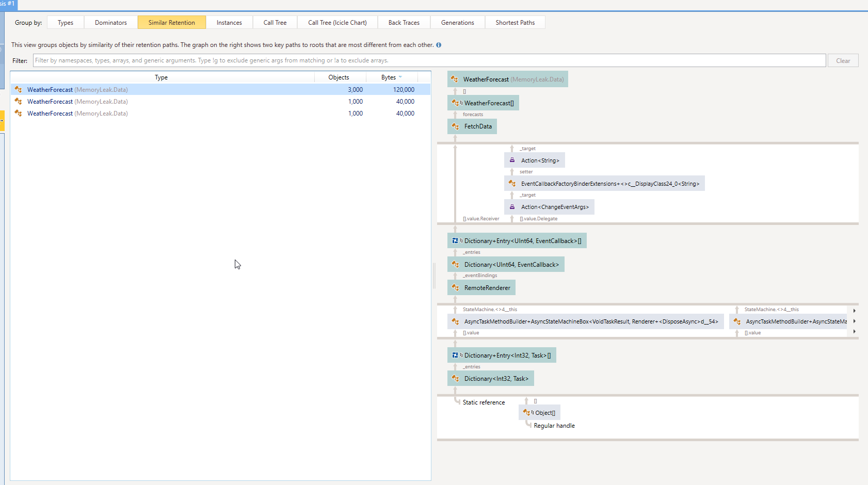
Task: Click the chevron beside the StateMachine.<>4__this label
Action: click(855, 310)
